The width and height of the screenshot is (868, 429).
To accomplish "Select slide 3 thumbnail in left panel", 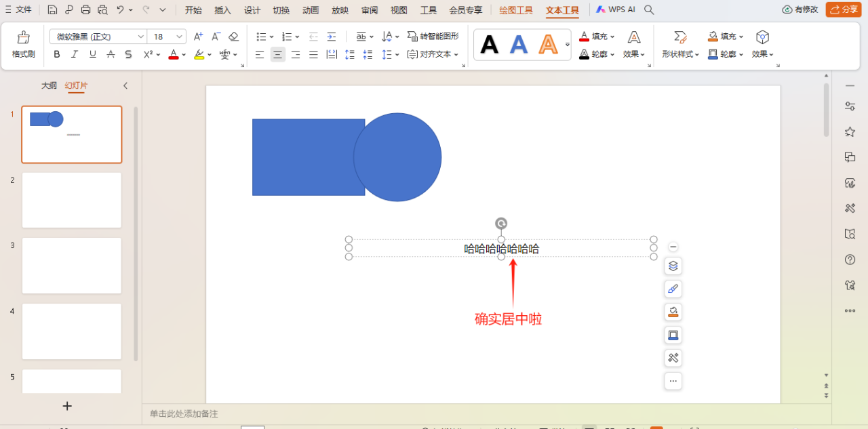I will coord(71,266).
